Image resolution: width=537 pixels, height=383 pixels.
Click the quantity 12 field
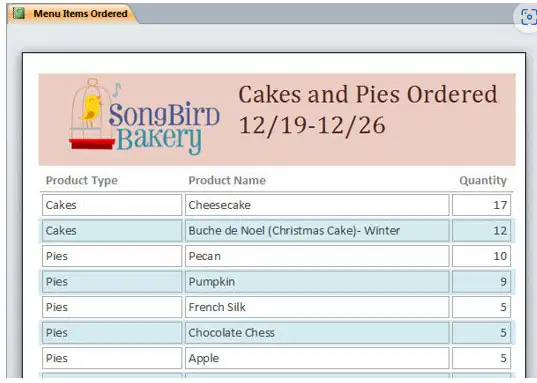481,231
